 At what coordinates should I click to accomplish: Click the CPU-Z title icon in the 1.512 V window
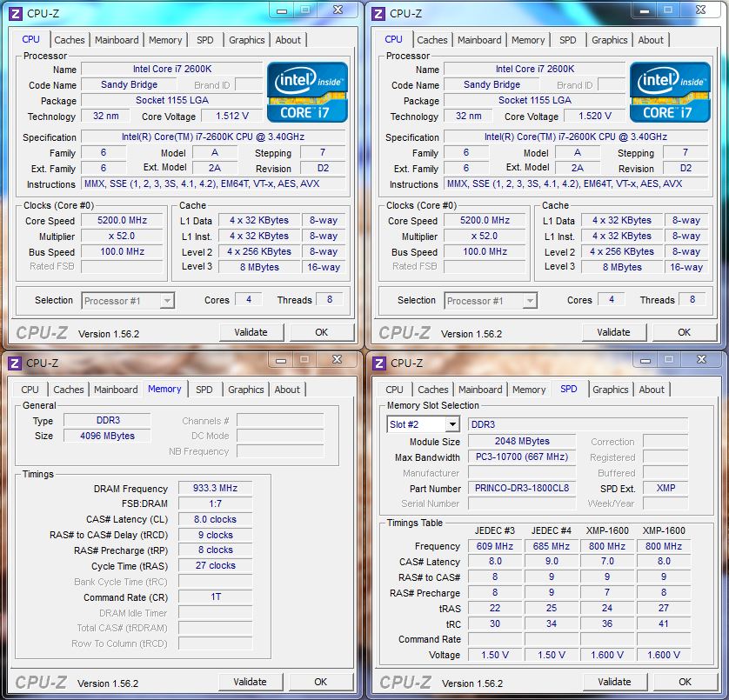coord(16,14)
